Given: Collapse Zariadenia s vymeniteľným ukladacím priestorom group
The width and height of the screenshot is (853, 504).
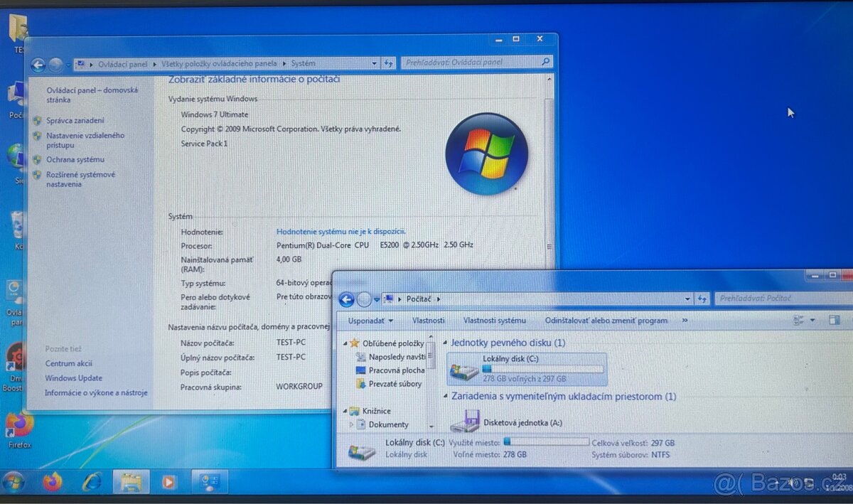Looking at the screenshot, I should pyautogui.click(x=446, y=397).
